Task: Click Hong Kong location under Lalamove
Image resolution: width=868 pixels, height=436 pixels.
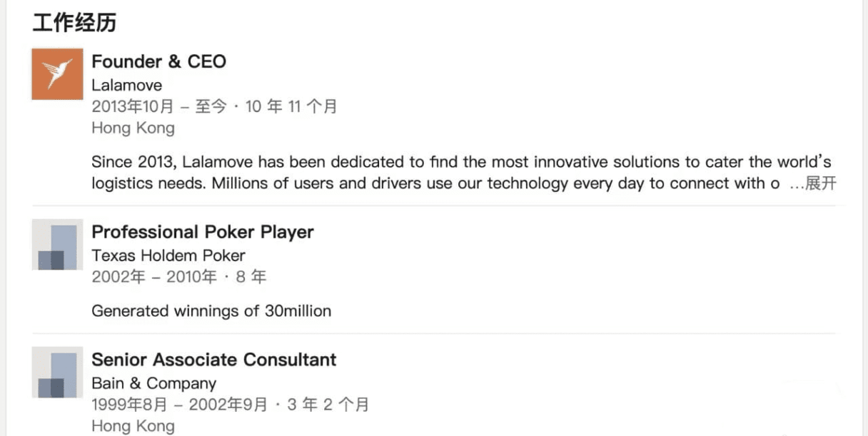Action: [x=133, y=128]
